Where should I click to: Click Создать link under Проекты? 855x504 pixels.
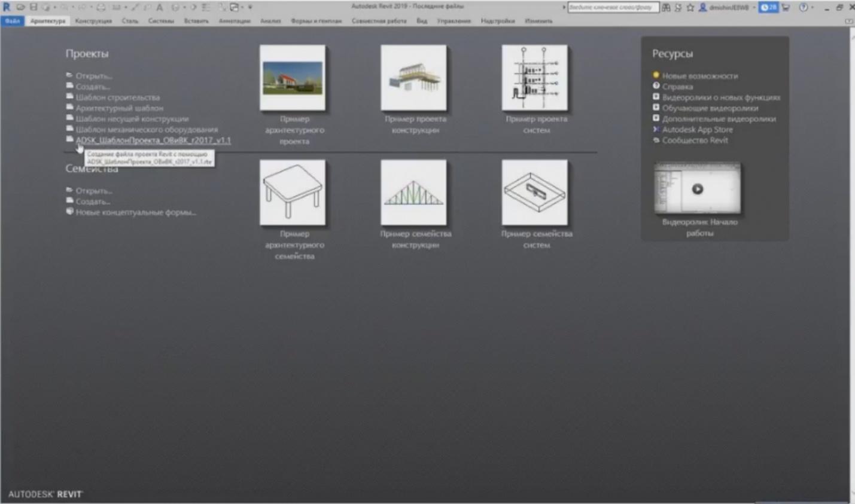pos(92,87)
